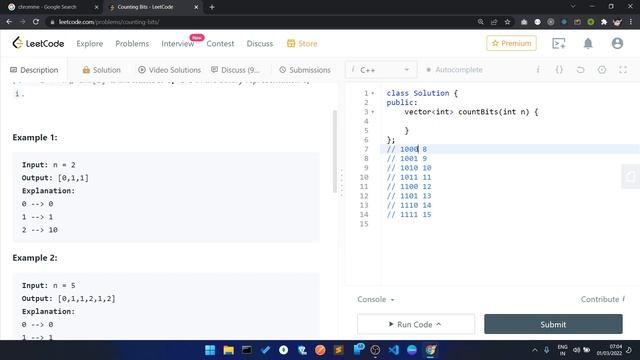640x360 pixels.
Task: Click 'Output: [0,1,1,2,1,2]' text
Action: coord(69,299)
